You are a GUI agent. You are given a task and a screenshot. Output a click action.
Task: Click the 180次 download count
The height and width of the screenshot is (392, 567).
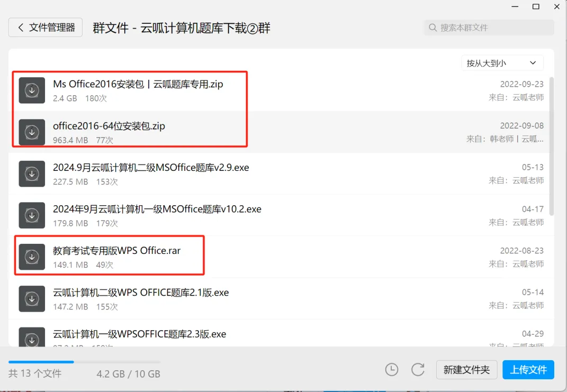coord(96,98)
